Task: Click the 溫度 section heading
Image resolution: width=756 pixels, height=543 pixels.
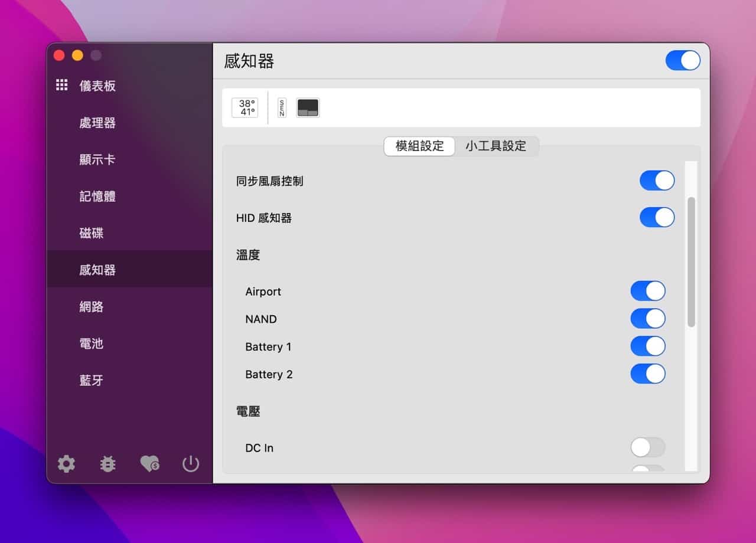Action: pyautogui.click(x=248, y=255)
